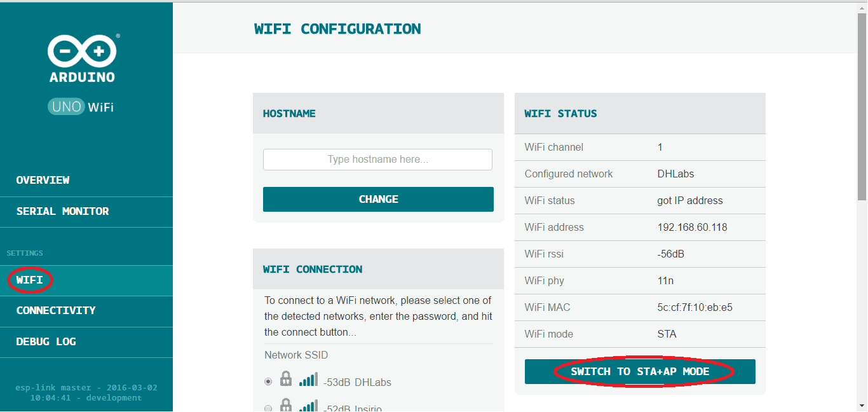Click the signal bars icon for Insirio
Viewport: 868px width, 412px height.
(x=308, y=407)
